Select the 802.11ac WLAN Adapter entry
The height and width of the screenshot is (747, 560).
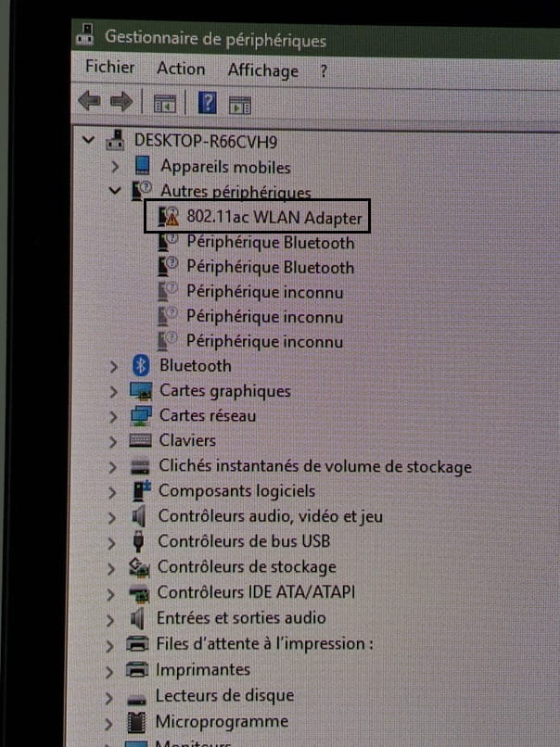tap(274, 217)
